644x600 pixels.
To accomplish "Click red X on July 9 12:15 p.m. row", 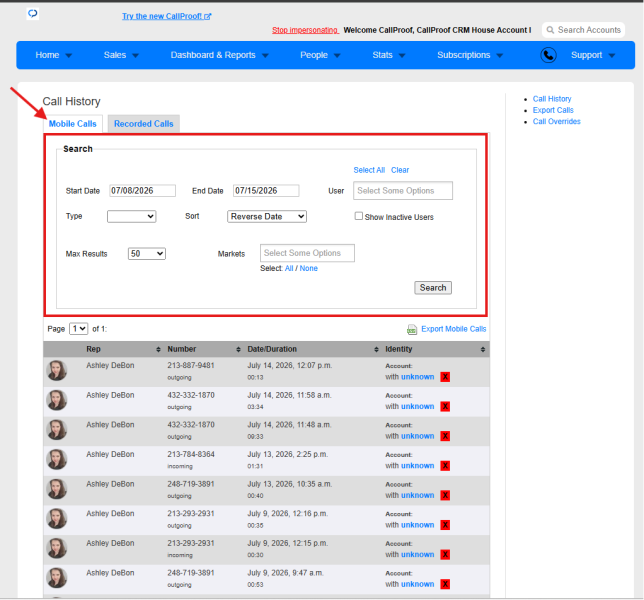I will (445, 554).
